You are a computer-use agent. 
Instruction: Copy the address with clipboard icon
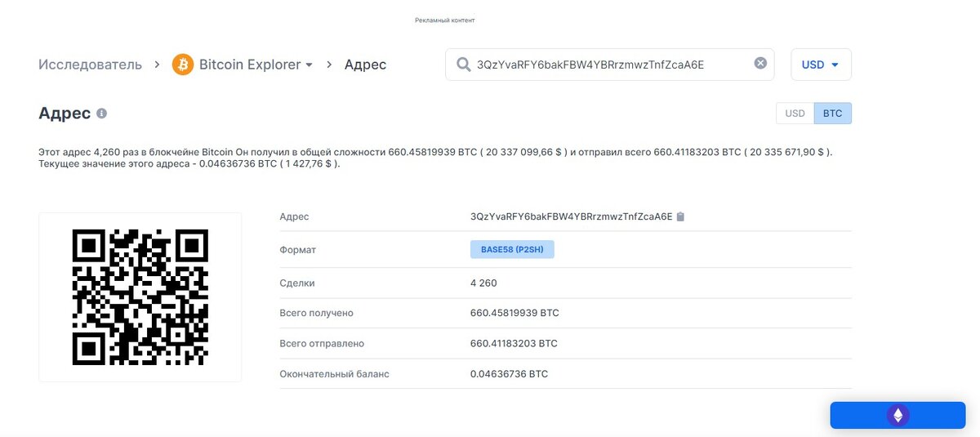[x=680, y=216]
